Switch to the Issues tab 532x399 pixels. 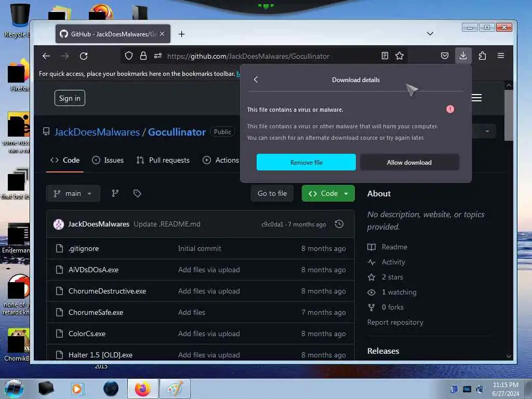pos(108,160)
